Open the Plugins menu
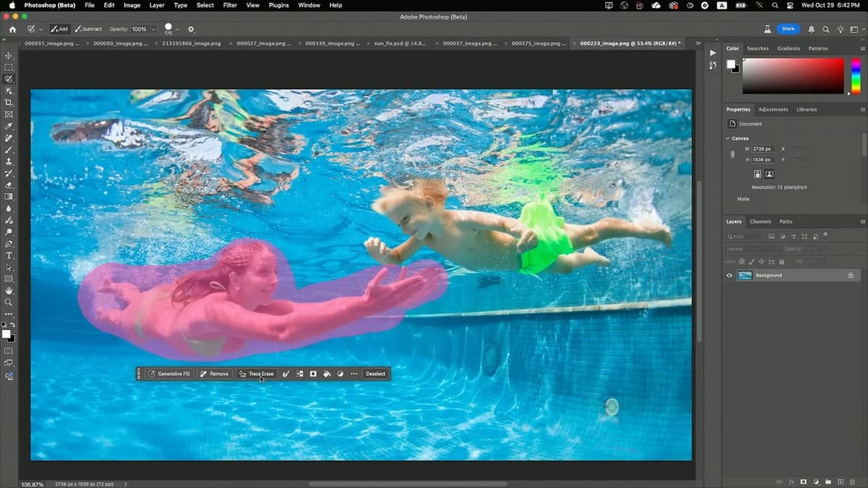 (x=278, y=5)
